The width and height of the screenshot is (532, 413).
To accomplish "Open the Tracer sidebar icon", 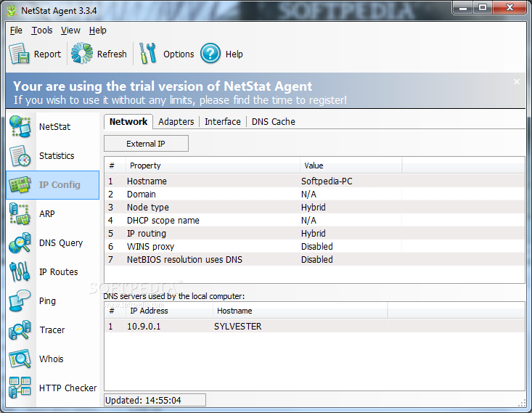I will (x=20, y=330).
